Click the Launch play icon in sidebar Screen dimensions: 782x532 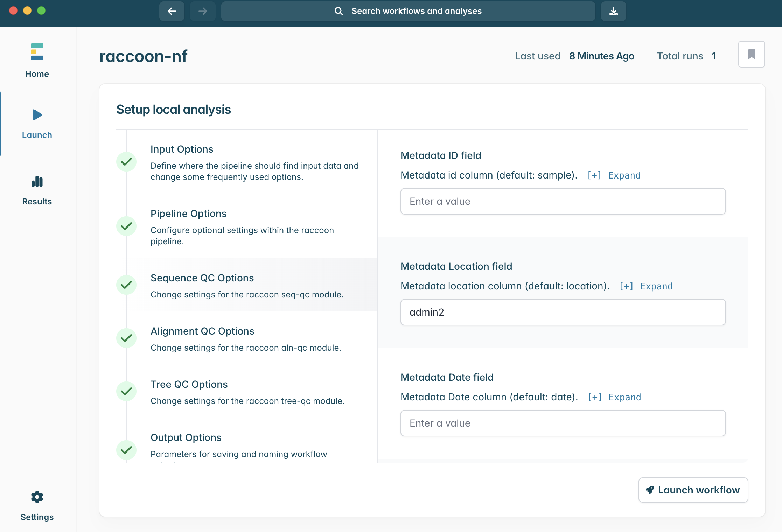click(37, 115)
